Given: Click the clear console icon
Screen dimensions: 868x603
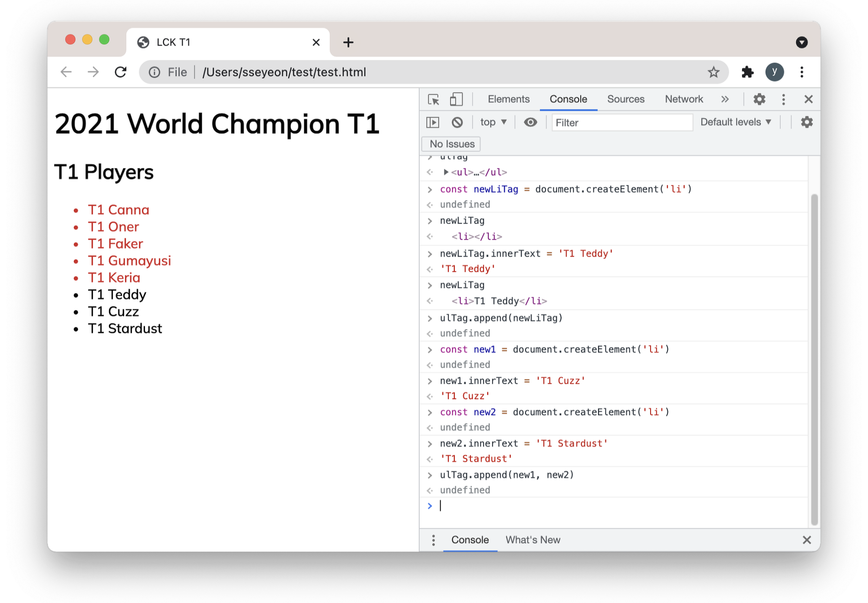Looking at the screenshot, I should [457, 122].
